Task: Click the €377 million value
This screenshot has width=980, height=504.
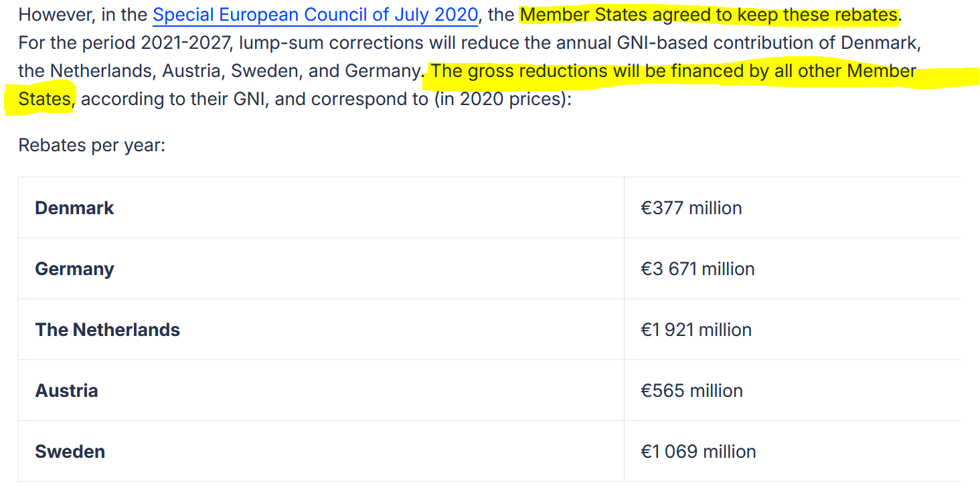Action: point(691,208)
